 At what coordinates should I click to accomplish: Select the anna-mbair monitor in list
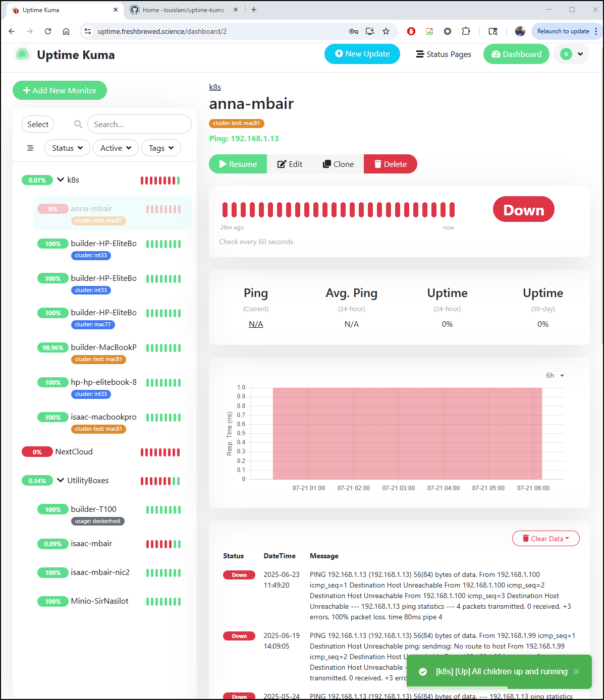(x=113, y=213)
